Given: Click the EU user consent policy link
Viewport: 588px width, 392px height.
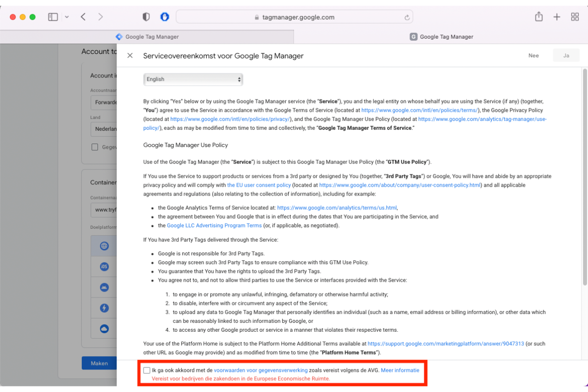Looking at the screenshot, I should click(259, 185).
